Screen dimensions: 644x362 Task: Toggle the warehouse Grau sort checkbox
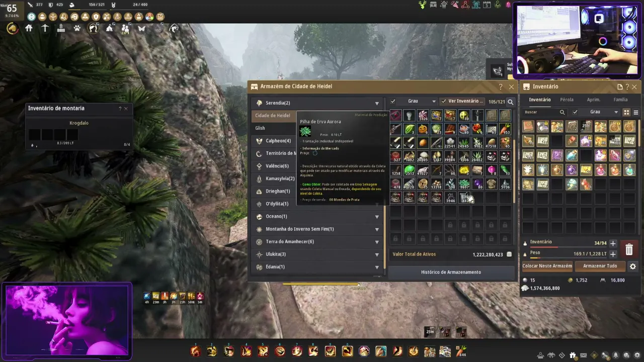tap(393, 102)
